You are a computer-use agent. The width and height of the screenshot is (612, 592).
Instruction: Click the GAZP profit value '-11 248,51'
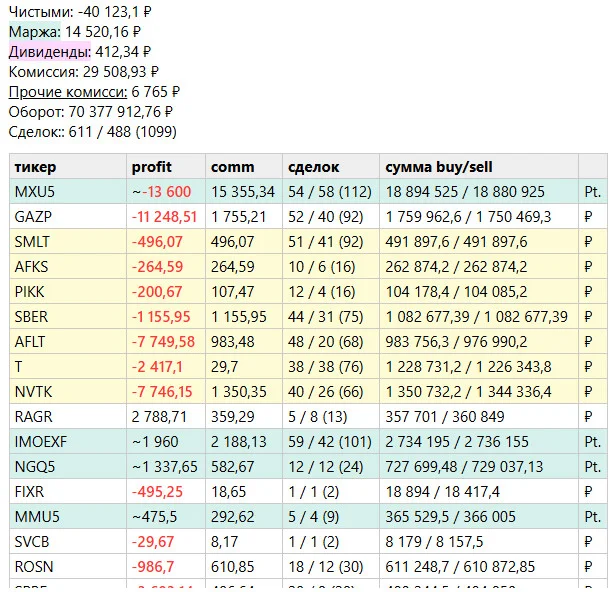[x=164, y=217]
